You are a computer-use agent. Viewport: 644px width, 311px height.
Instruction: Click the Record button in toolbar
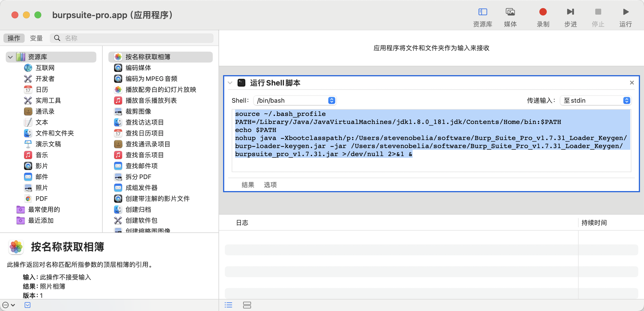click(x=543, y=12)
